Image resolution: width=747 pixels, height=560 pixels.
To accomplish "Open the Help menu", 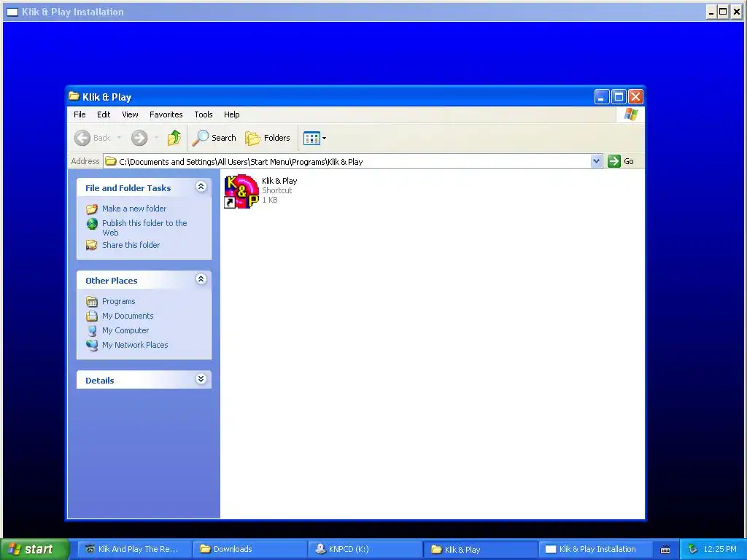I will pyautogui.click(x=231, y=114).
